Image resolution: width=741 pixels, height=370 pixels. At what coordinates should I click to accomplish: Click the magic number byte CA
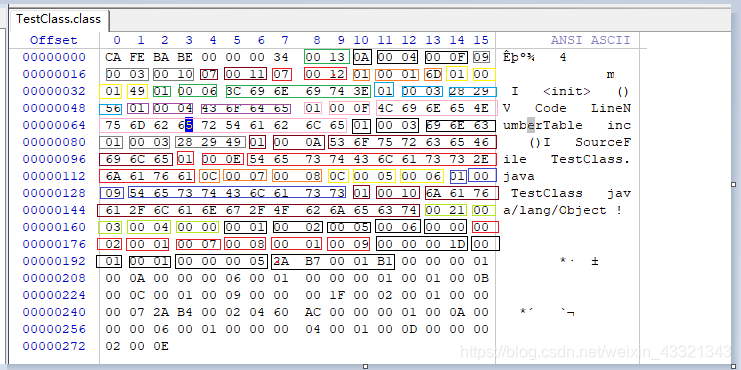click(113, 57)
